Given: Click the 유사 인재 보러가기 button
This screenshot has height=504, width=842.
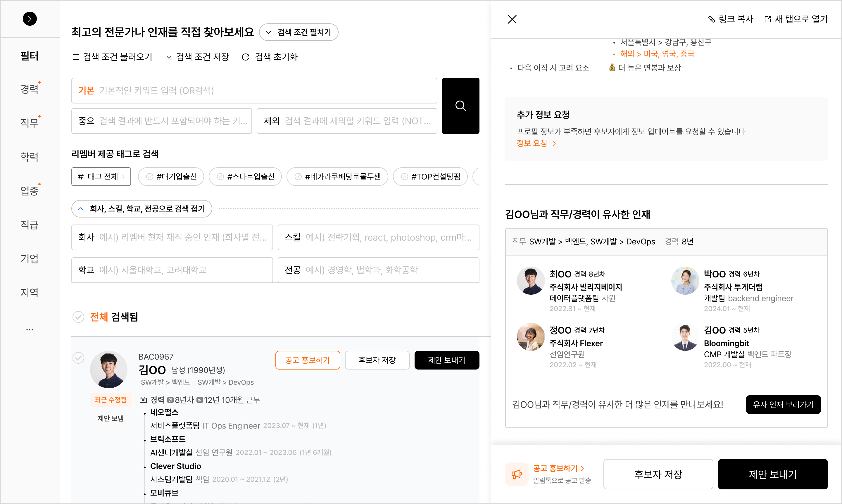Looking at the screenshot, I should click(783, 405).
